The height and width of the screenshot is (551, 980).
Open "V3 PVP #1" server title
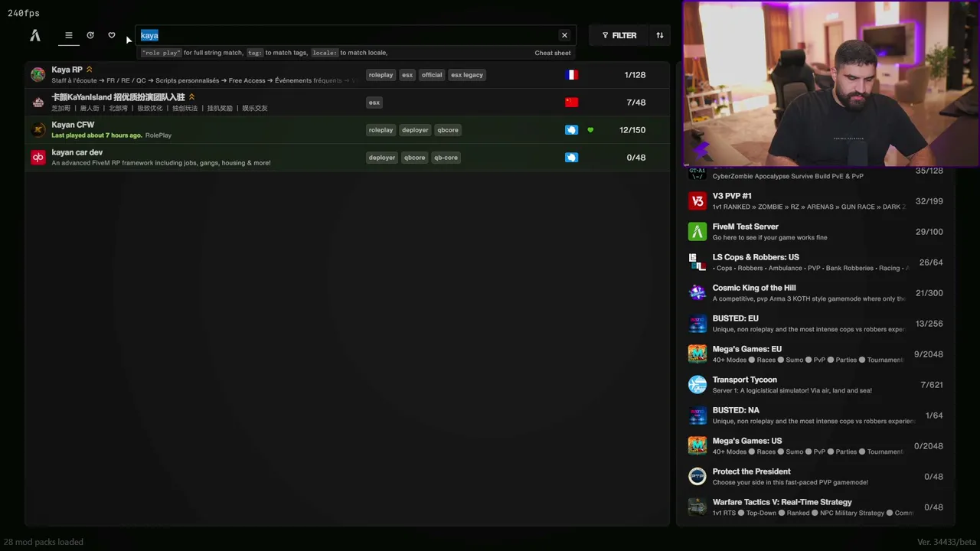(x=732, y=196)
